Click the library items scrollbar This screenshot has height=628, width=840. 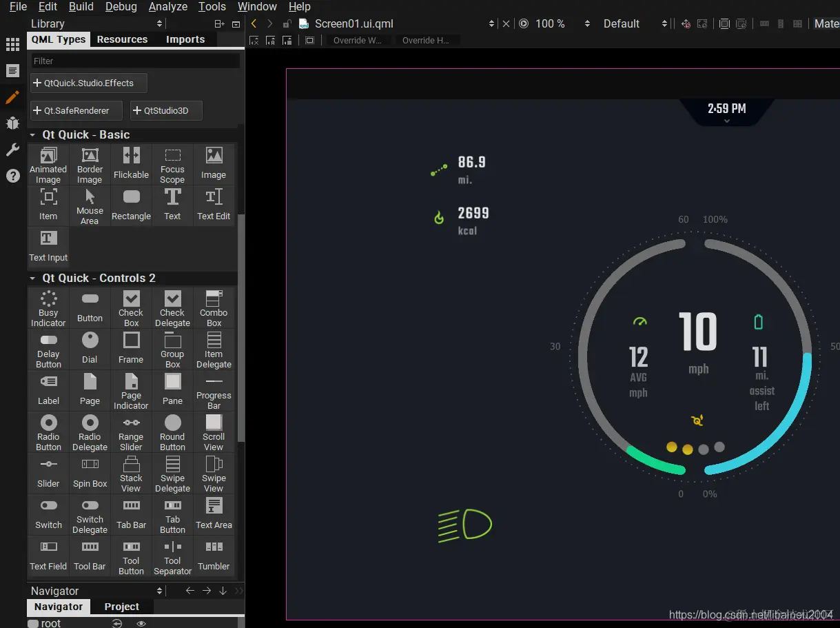coord(240,327)
